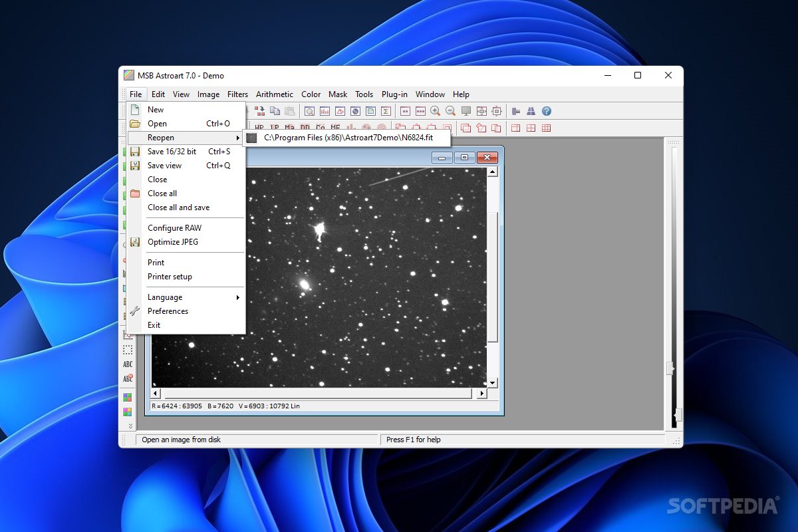The width and height of the screenshot is (798, 532).
Task: Click the green document header icon
Action: (x=370, y=111)
